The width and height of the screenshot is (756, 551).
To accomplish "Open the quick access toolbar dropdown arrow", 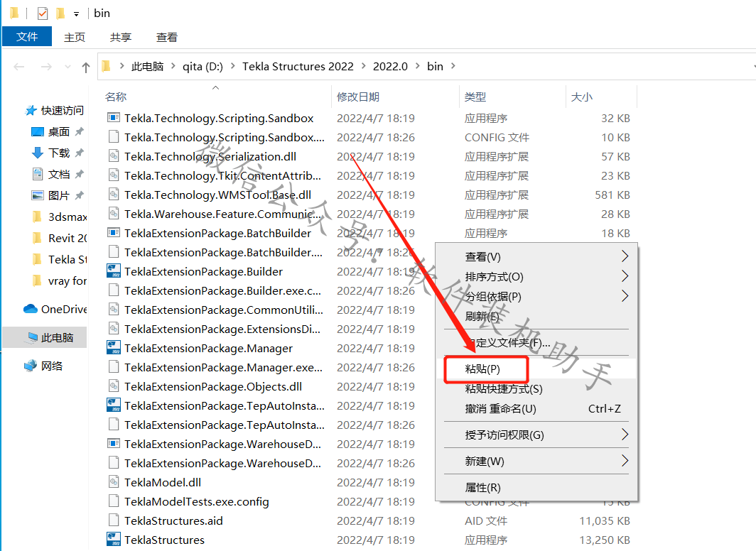I will click(76, 14).
